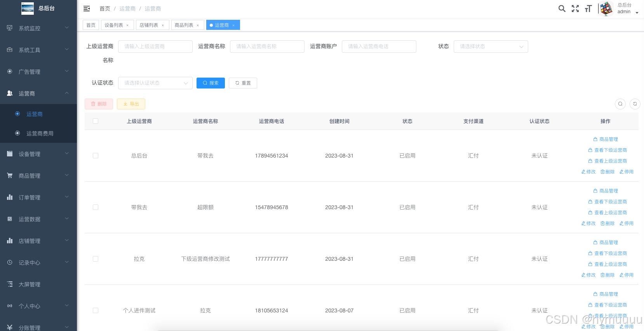Click the 广告管理 sidebar icon
This screenshot has width=644, height=331.
pyautogui.click(x=10, y=71)
